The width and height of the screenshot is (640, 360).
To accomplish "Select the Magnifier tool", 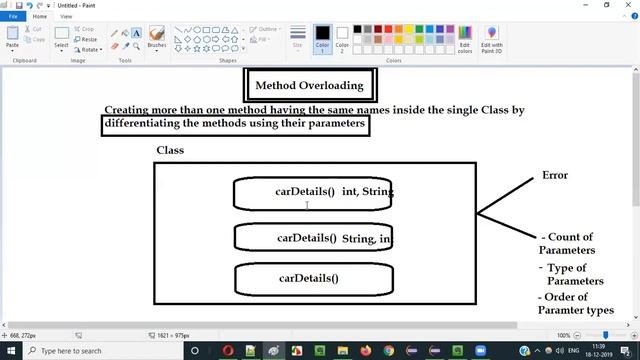I will pyautogui.click(x=136, y=46).
